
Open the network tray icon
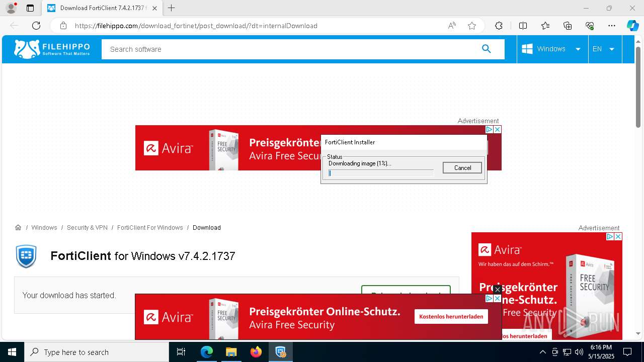[x=567, y=352]
